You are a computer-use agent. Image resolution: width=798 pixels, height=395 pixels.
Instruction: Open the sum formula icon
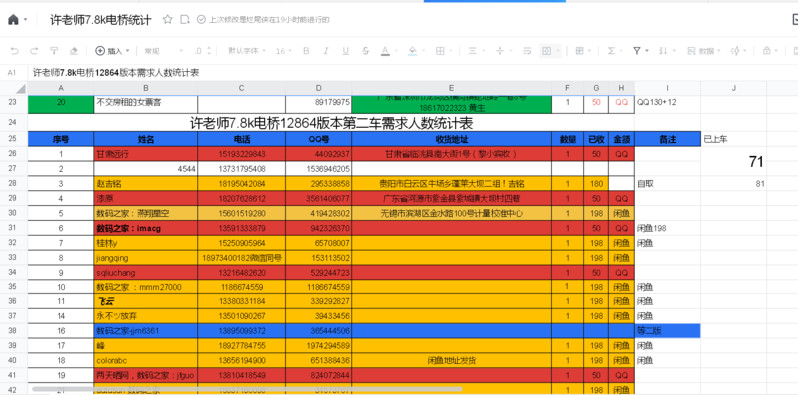click(611, 51)
